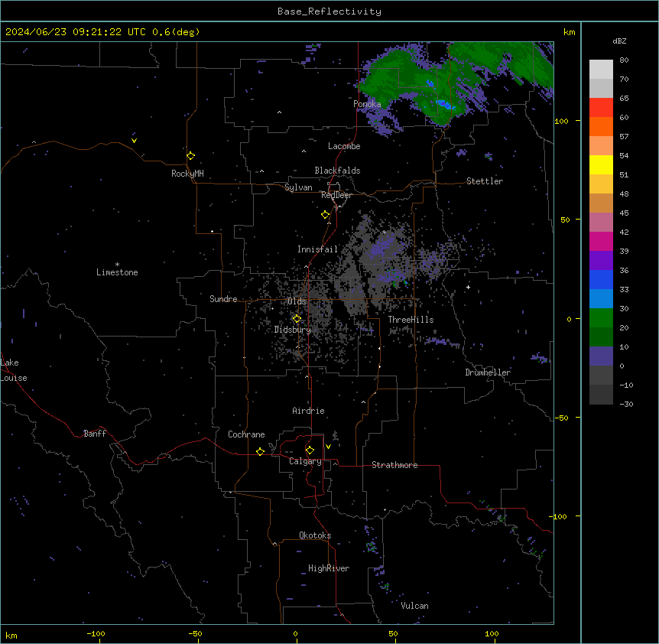Click the Stettler label
The image size is (659, 644).
485,181
